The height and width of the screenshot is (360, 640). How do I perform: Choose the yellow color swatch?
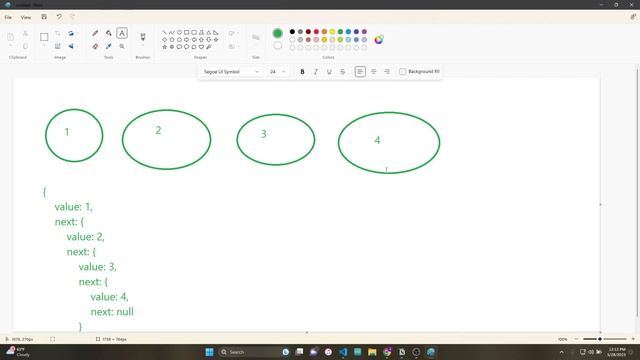click(332, 31)
